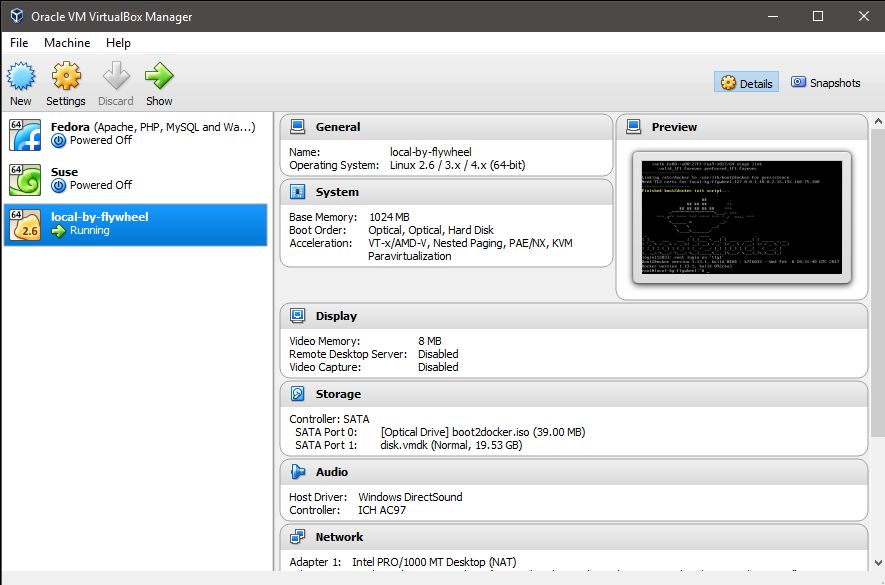The height and width of the screenshot is (585, 885).
Task: Click the disk.vmdk storage entry
Action: 451,445
